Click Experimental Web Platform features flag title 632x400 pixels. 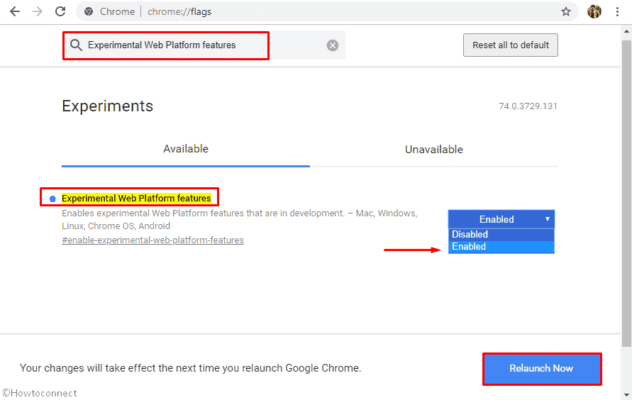point(136,198)
